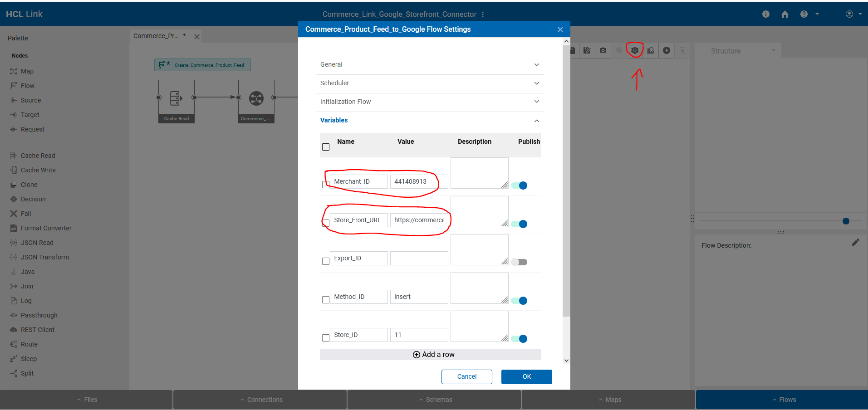The height and width of the screenshot is (410, 868).
Task: Tick the select-all checkbox in Variables header
Action: coord(326,147)
